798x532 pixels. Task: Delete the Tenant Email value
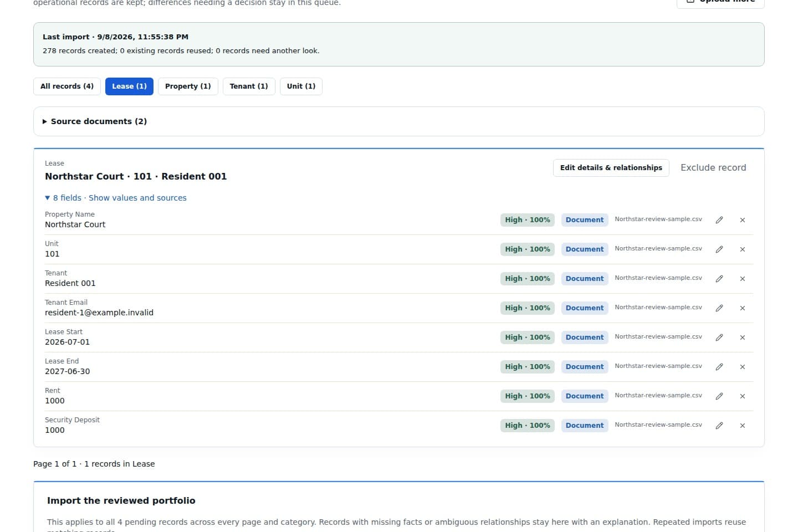coord(743,308)
